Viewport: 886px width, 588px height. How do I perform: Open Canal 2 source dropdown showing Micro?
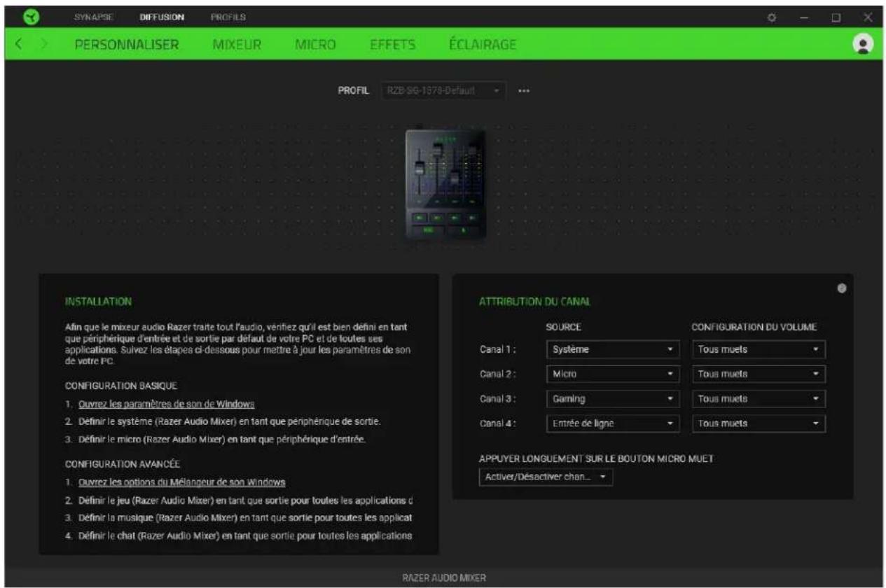click(x=612, y=374)
